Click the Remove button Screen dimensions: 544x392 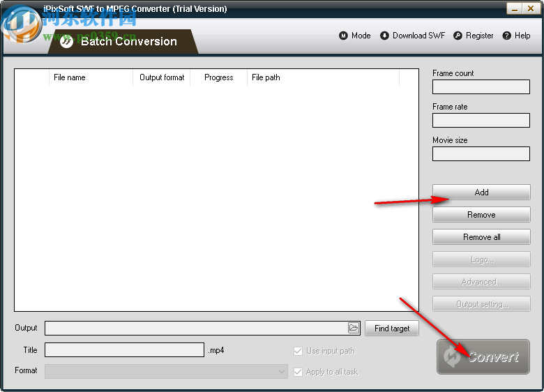pos(481,215)
